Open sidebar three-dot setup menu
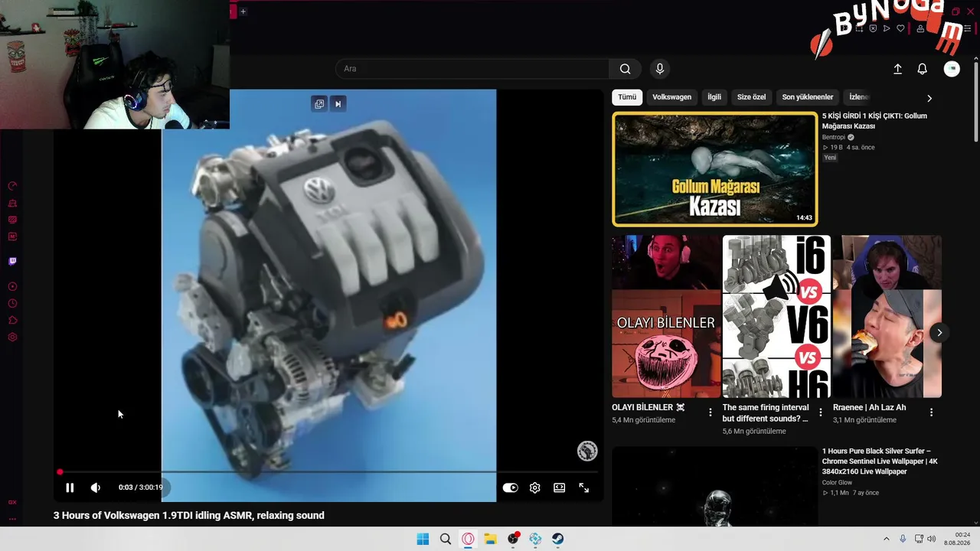Image resolution: width=980 pixels, height=551 pixels. coord(12,519)
